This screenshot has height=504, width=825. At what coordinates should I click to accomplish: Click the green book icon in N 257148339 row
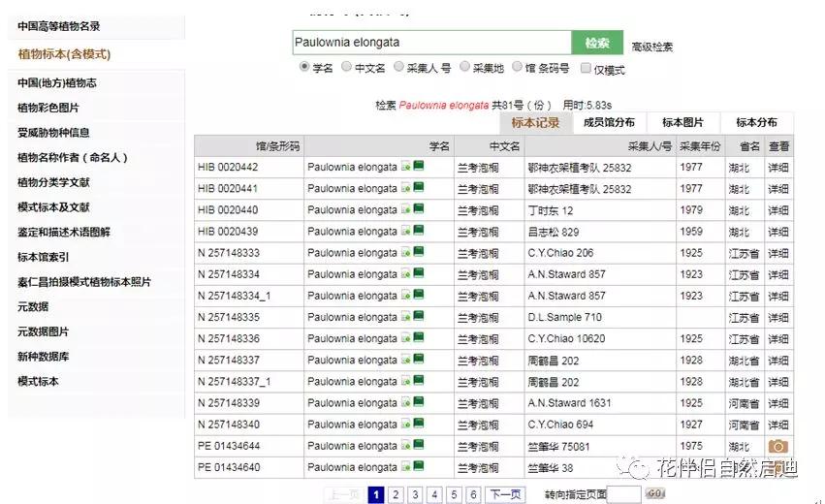tap(418, 402)
